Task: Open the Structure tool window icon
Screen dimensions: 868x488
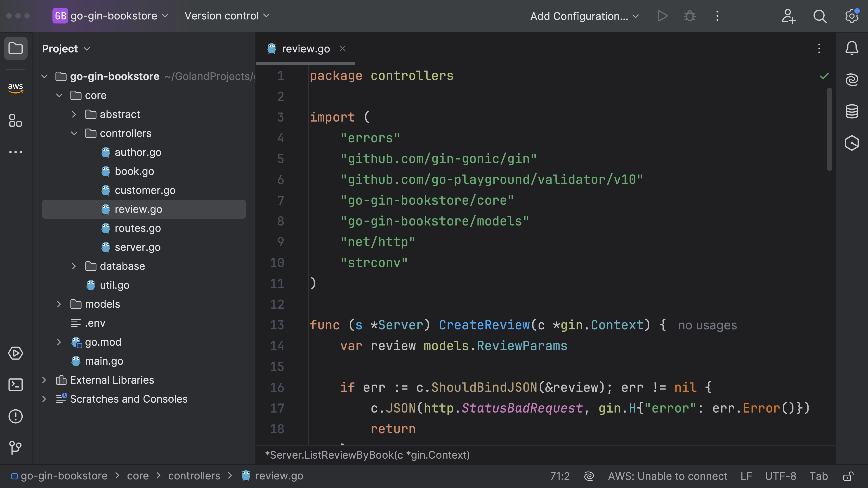Action: [x=16, y=121]
